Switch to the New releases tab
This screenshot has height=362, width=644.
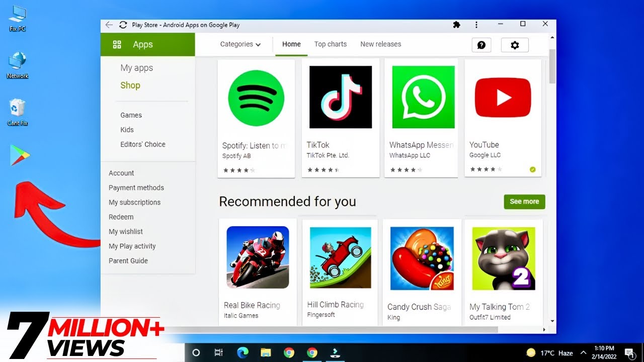point(381,44)
